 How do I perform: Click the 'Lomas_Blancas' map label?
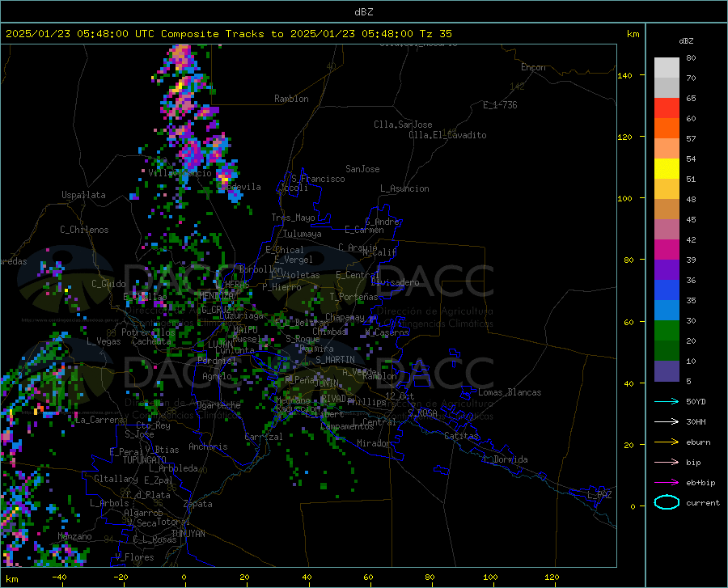tap(510, 392)
